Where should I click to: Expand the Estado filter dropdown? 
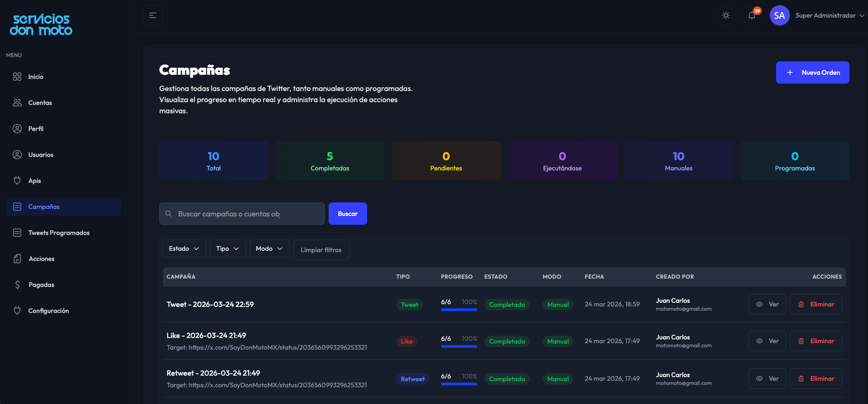coord(184,249)
